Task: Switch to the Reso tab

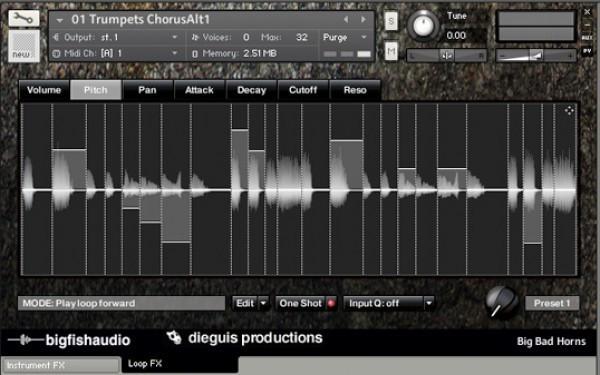Action: pyautogui.click(x=355, y=90)
